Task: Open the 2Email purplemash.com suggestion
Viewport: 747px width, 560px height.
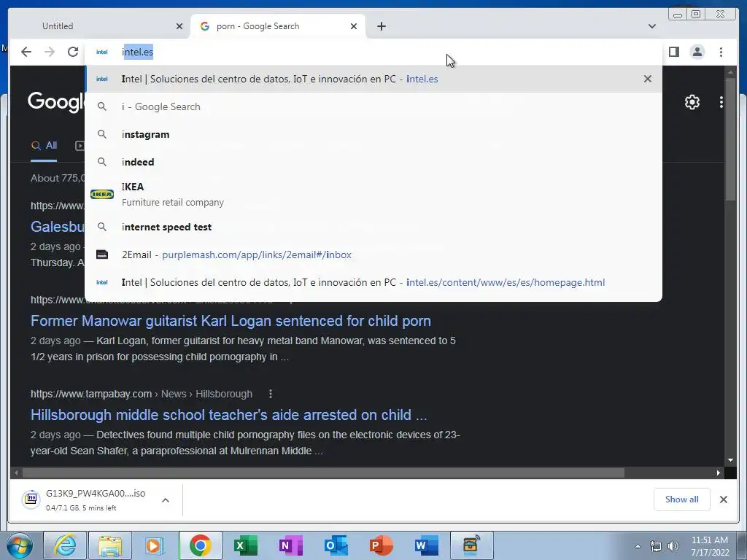Action: (373, 254)
